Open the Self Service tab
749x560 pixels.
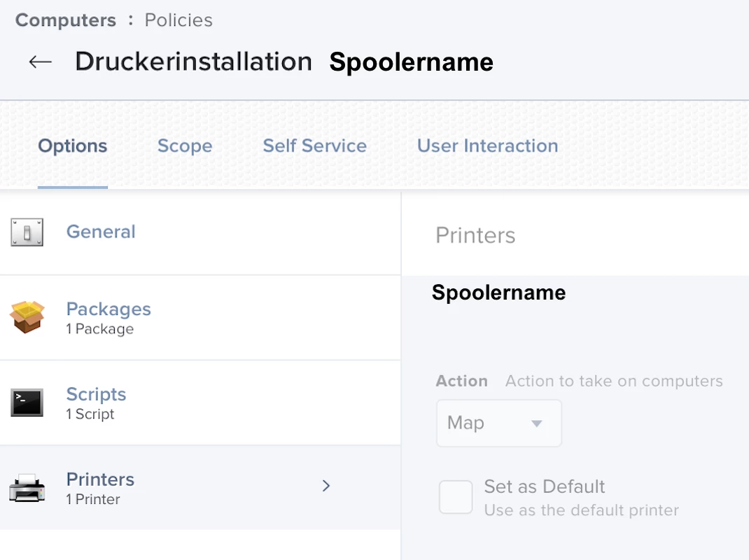[314, 146]
